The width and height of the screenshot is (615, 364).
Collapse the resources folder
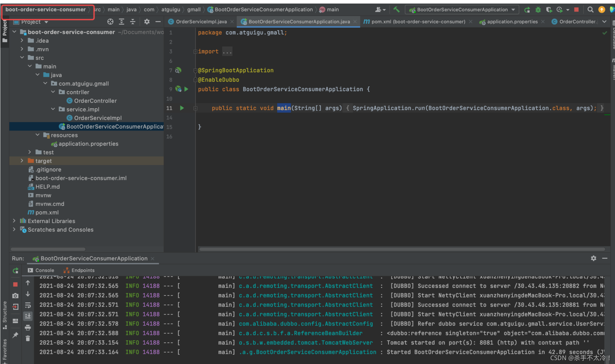37,135
